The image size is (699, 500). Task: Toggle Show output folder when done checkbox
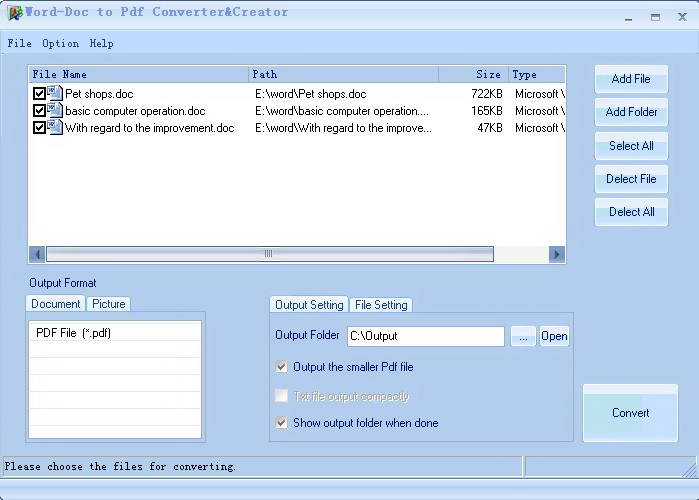coord(281,422)
